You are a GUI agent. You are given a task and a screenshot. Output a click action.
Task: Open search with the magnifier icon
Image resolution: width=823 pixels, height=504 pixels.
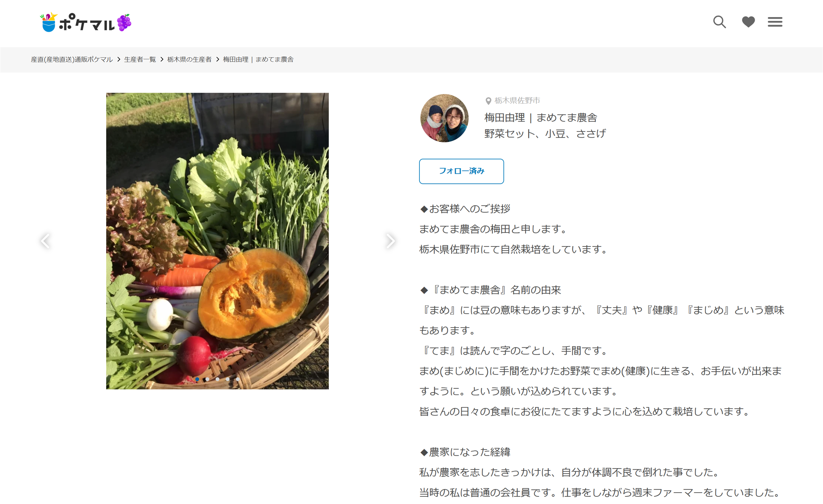[719, 22]
